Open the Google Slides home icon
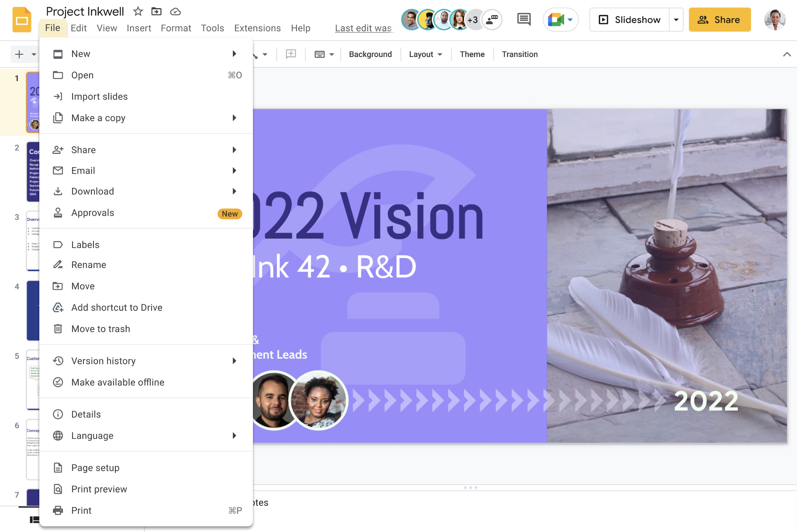Image resolution: width=797 pixels, height=532 pixels. (22, 20)
